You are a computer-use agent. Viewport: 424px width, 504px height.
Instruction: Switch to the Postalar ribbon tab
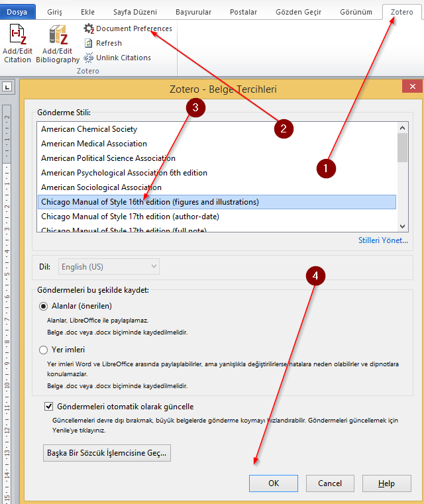pos(243,12)
